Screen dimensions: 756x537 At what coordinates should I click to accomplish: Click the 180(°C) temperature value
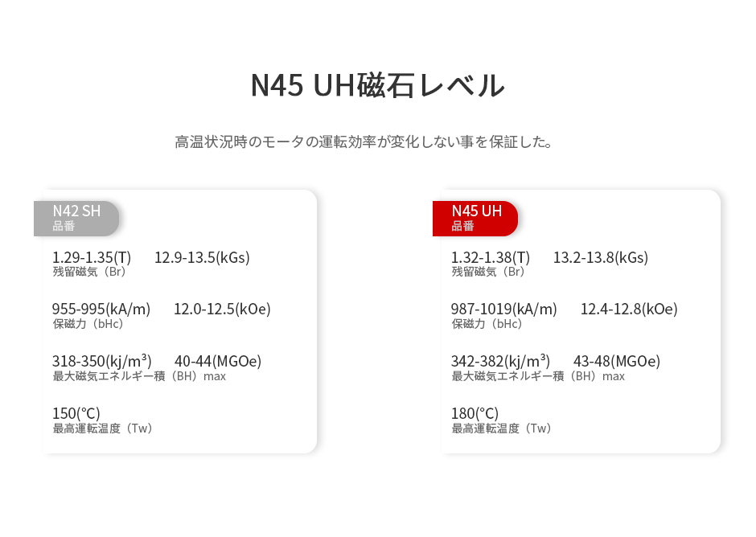(475, 413)
